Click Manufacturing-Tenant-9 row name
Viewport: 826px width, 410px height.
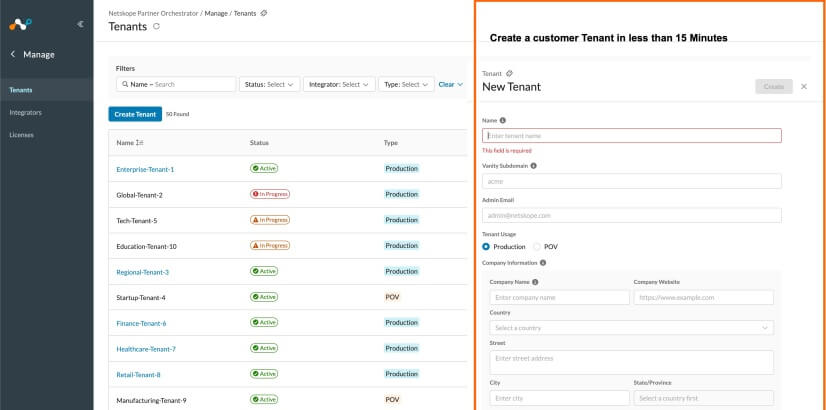[x=151, y=401]
